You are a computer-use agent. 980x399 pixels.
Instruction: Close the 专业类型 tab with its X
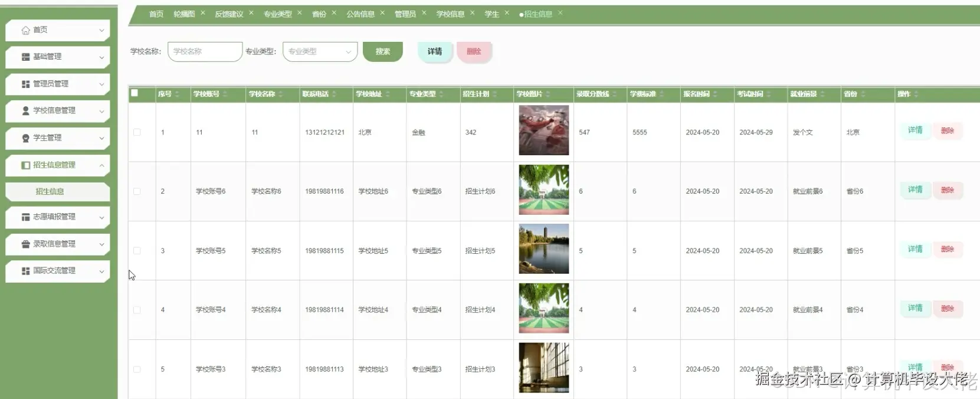pyautogui.click(x=300, y=13)
